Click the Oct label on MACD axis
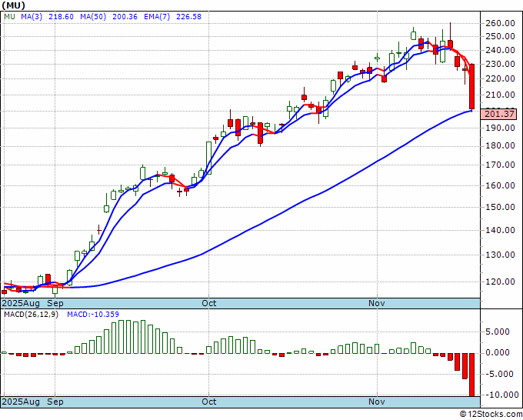The height and width of the screenshot is (420, 523). (209, 402)
